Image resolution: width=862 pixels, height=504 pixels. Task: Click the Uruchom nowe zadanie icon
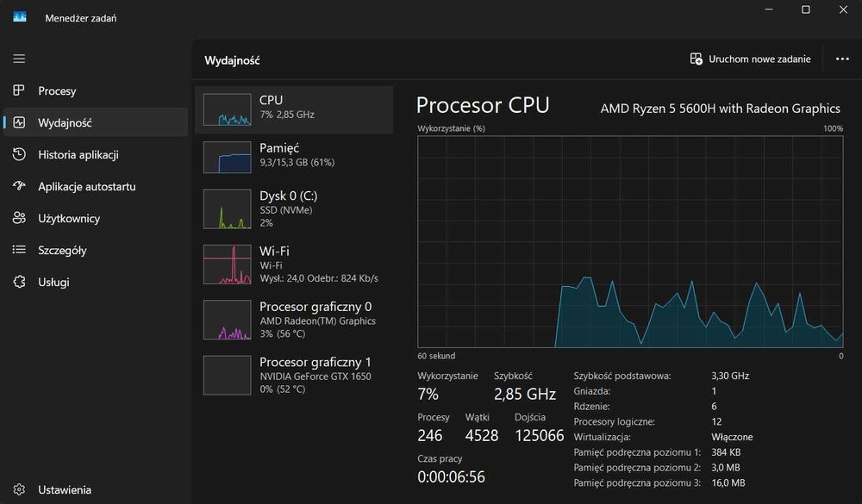(696, 59)
